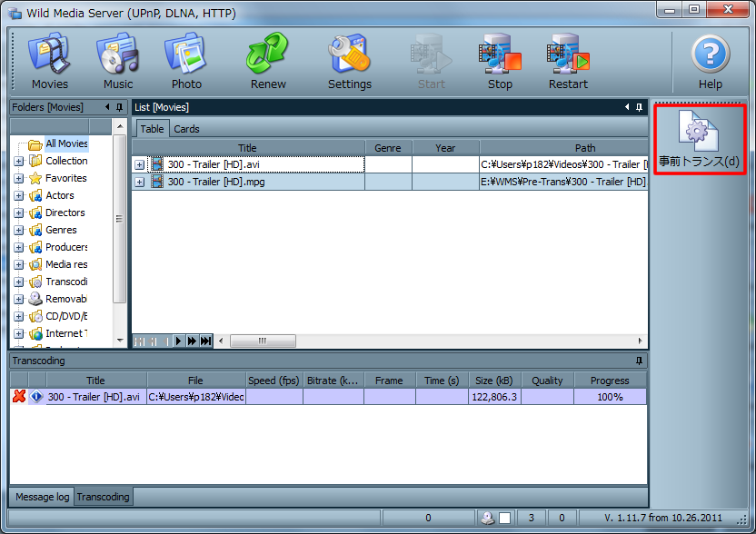
Task: Click version text V. 1.11.7 in status bar
Action: [x=663, y=518]
